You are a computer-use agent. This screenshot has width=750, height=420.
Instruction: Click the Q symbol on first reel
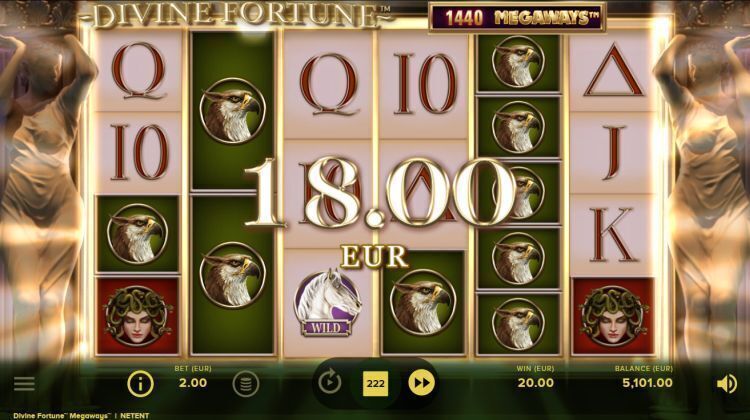[x=138, y=71]
